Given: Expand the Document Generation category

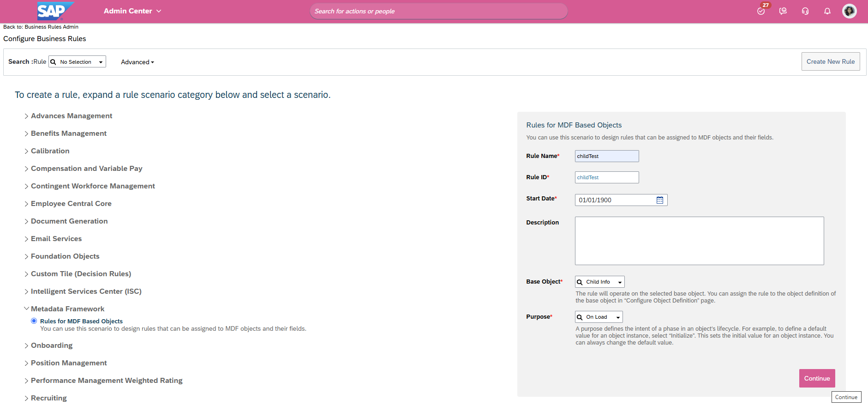Looking at the screenshot, I should 66,221.
